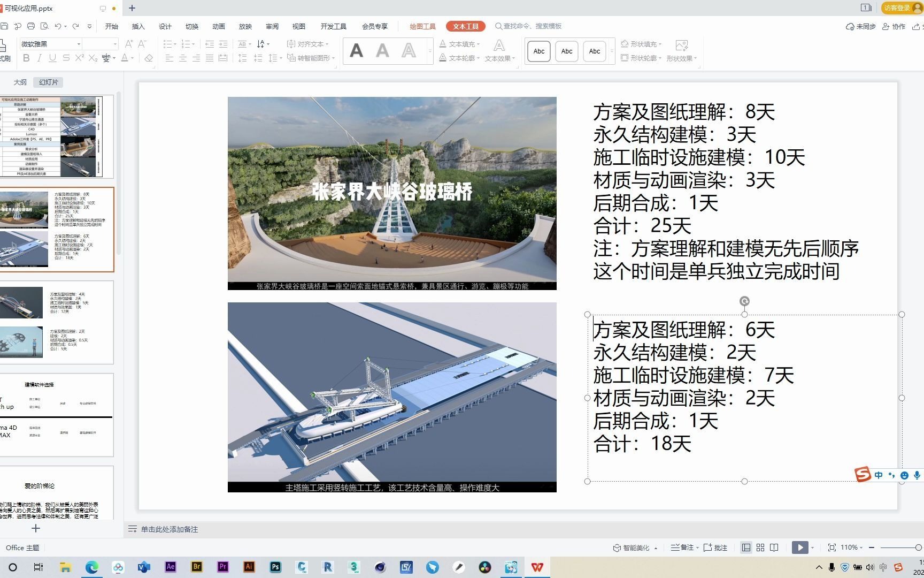Switch to slide sorter view icon
Viewport: 924px width, 578px height.
pos(760,547)
